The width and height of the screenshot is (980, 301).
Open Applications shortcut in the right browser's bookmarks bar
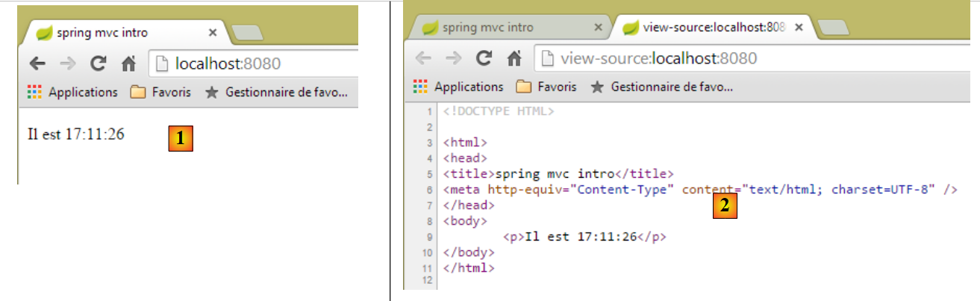[x=458, y=87]
